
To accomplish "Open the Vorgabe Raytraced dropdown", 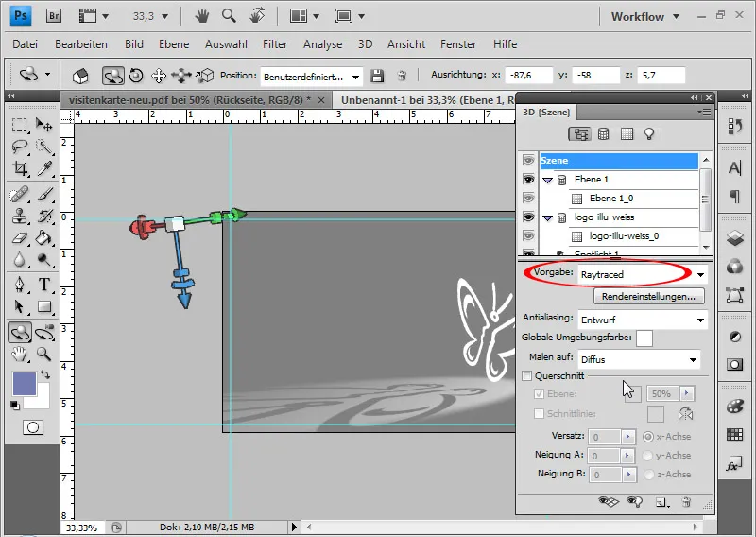I will point(643,274).
